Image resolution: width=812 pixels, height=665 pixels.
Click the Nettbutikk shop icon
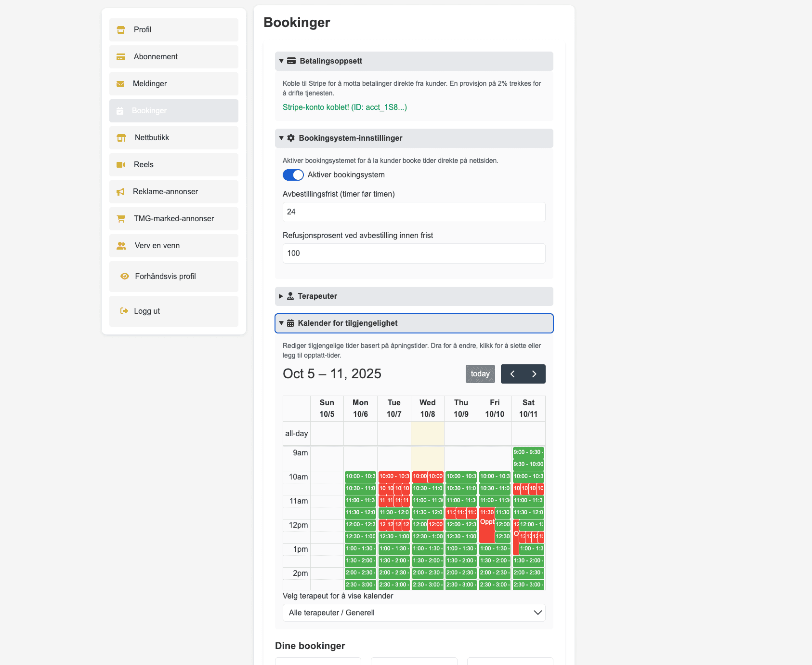point(121,138)
